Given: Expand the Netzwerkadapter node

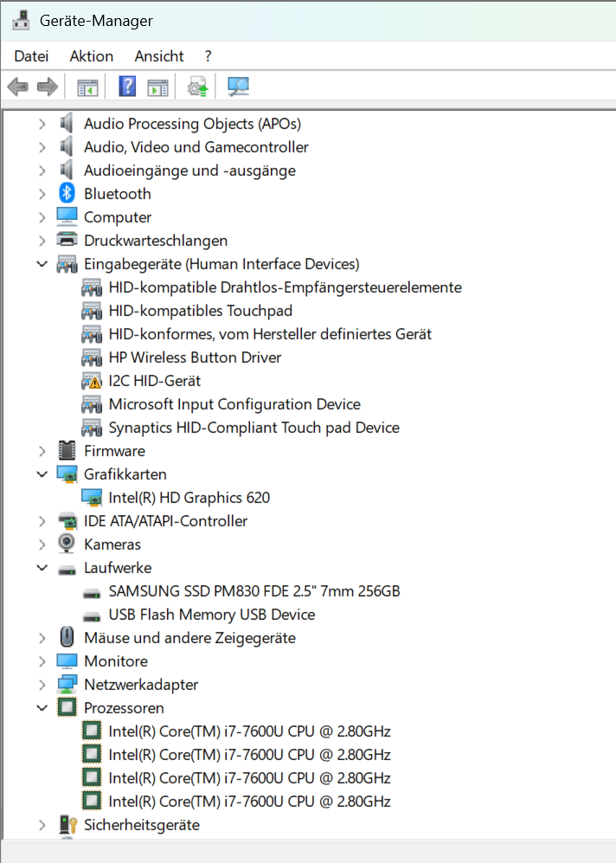Looking at the screenshot, I should tap(42, 686).
